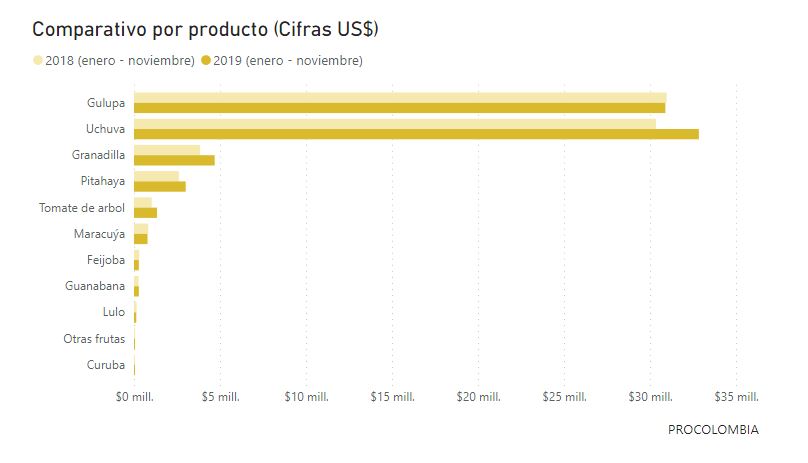This screenshot has width=808, height=463.
Task: Click the Uchuva 2018 bar
Action: pos(395,124)
